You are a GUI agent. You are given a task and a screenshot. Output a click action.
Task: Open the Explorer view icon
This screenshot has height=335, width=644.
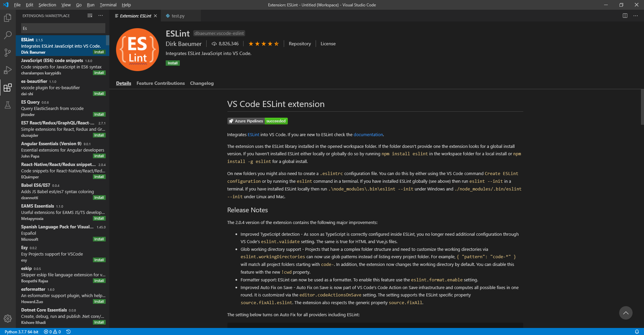(8, 17)
